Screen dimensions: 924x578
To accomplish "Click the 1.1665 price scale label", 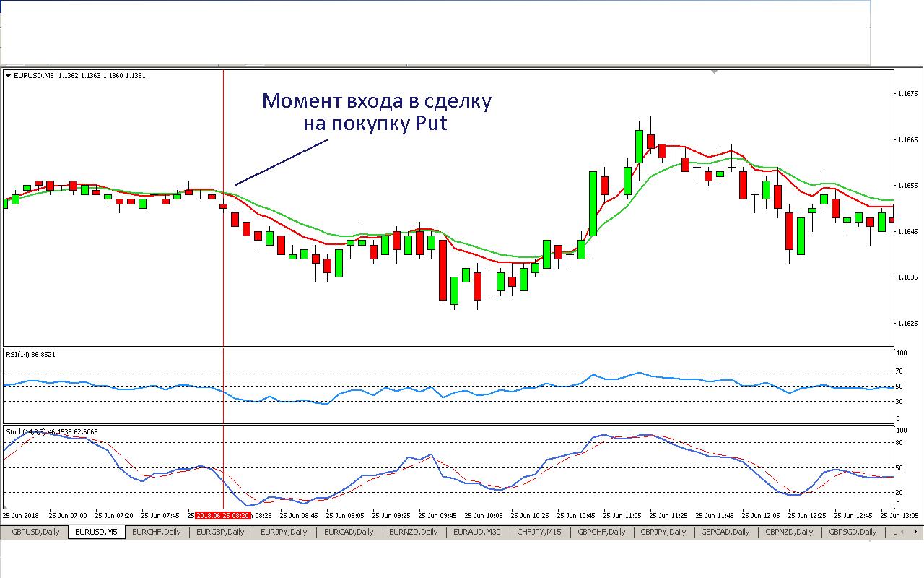I will [x=907, y=139].
